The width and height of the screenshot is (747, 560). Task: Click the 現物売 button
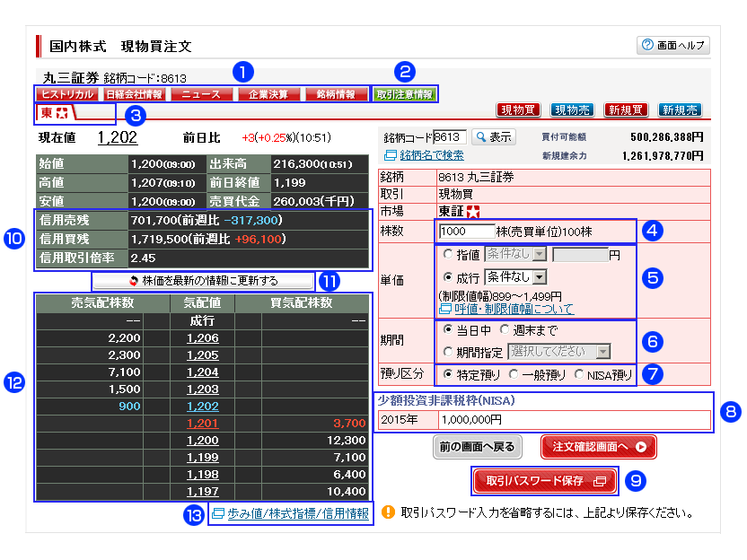(572, 110)
